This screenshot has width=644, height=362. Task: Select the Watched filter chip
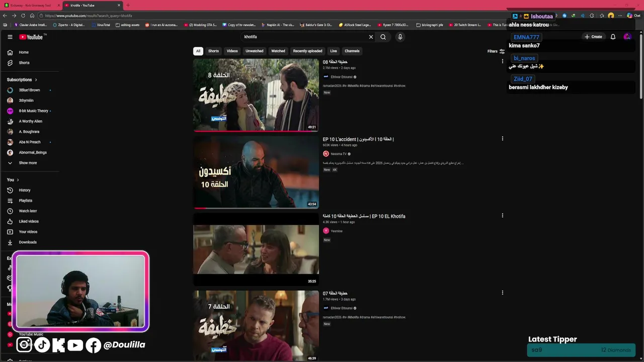278,51
